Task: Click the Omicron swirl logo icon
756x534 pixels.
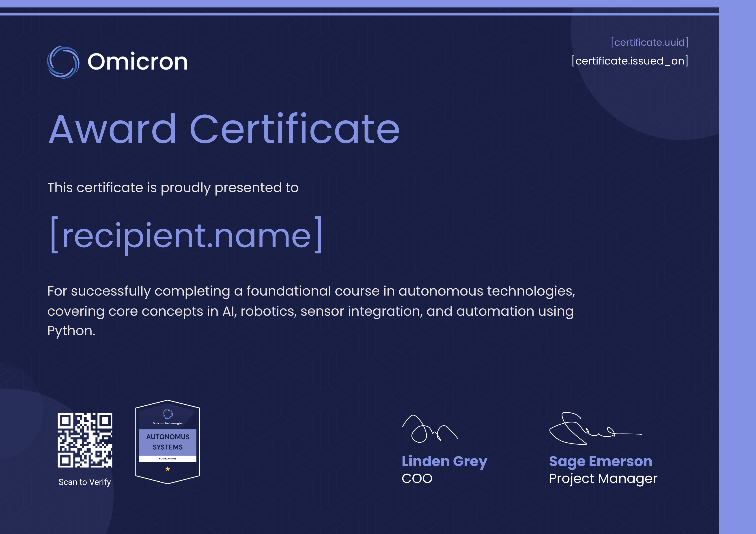Action: [63, 62]
